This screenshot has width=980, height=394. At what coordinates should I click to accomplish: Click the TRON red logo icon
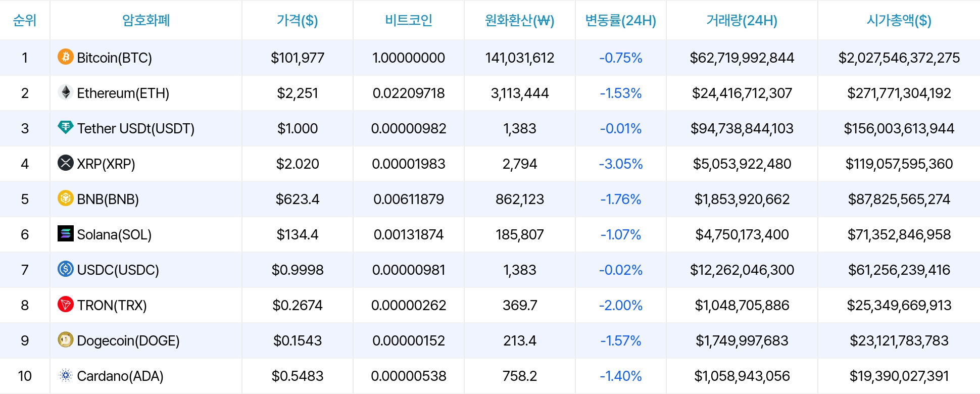pos(66,304)
